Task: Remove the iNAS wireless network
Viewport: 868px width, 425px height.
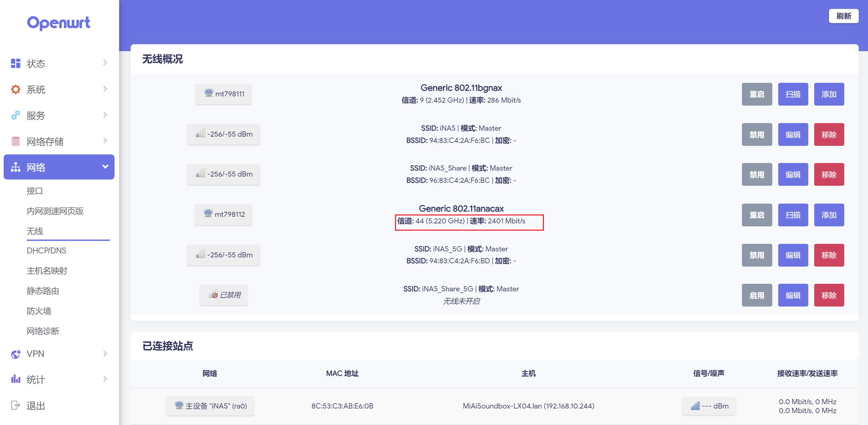Action: tap(829, 135)
